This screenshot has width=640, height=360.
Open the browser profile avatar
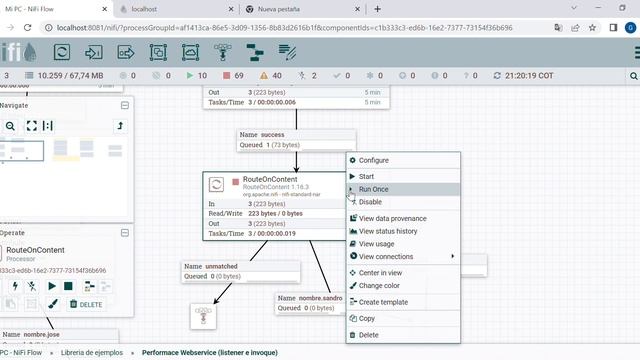pyautogui.click(x=630, y=28)
